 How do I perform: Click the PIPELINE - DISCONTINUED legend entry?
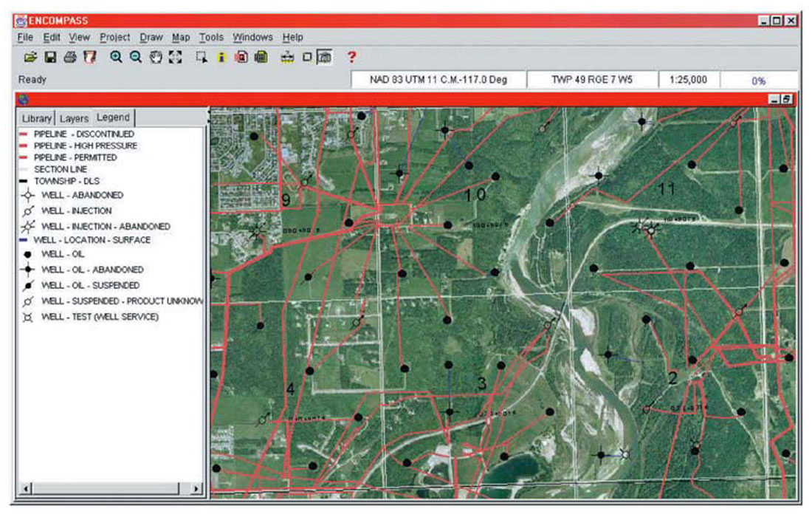click(77, 134)
